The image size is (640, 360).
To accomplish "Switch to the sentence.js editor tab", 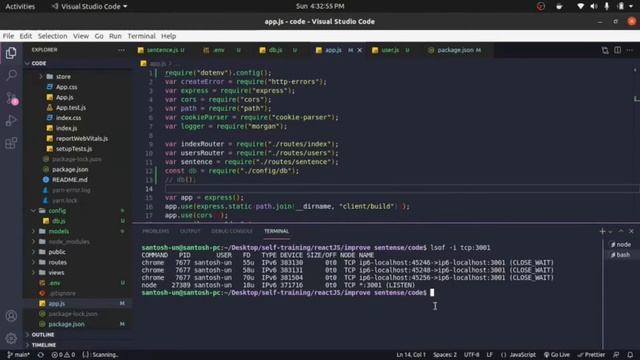I will click(x=162, y=50).
